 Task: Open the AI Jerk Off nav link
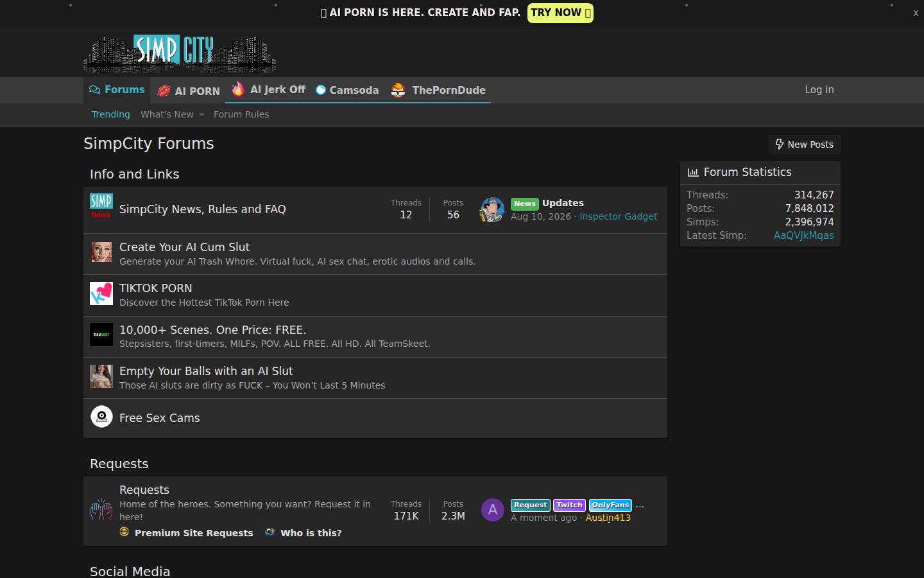(x=268, y=90)
